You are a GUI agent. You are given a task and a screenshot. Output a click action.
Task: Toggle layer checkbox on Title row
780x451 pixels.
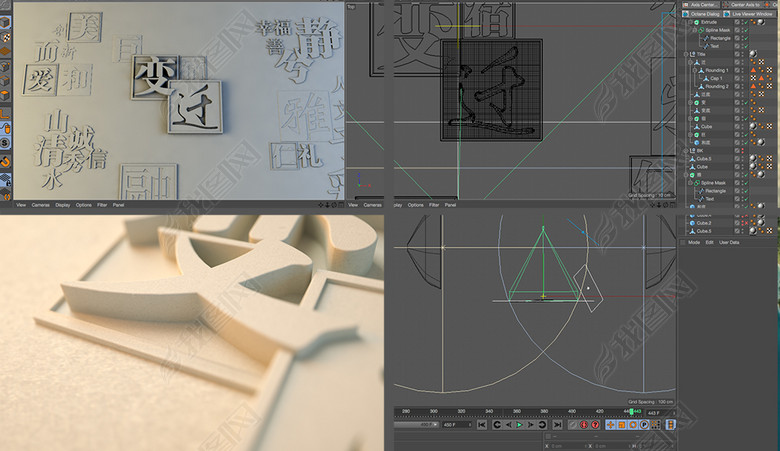[x=737, y=54]
